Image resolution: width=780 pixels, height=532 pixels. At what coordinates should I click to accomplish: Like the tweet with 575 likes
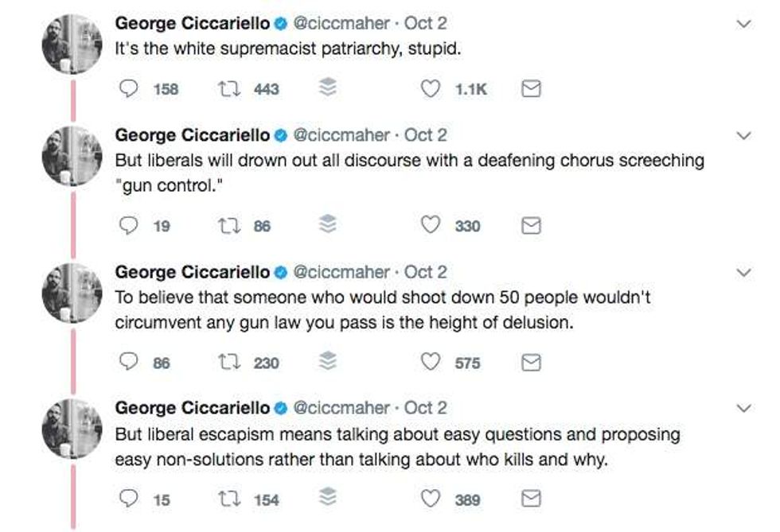(431, 363)
